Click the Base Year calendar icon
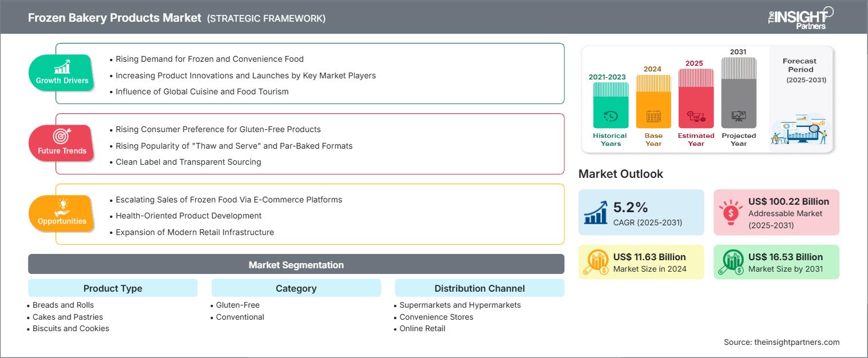Screen dimensions: 868x358 [x=653, y=117]
